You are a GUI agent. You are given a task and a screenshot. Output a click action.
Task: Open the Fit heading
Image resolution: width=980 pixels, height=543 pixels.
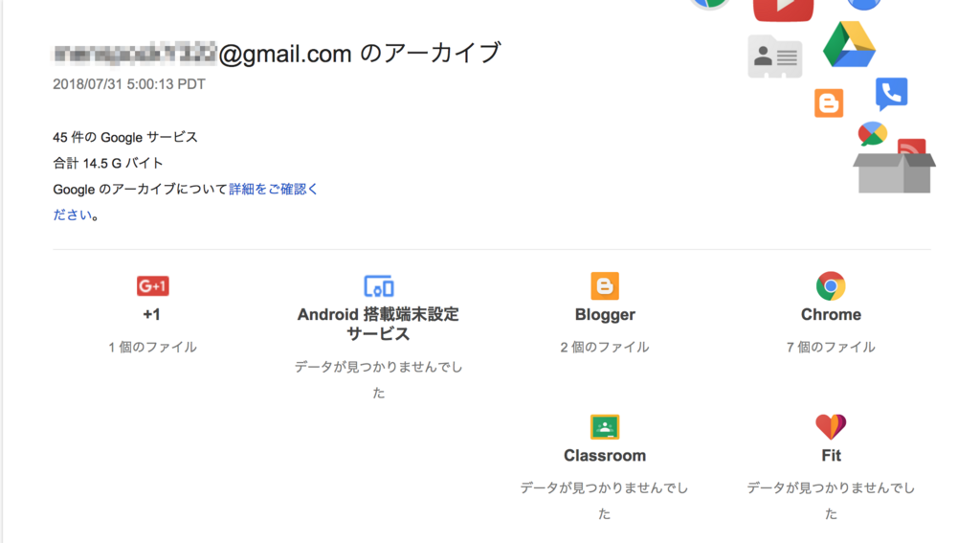pyautogui.click(x=832, y=456)
